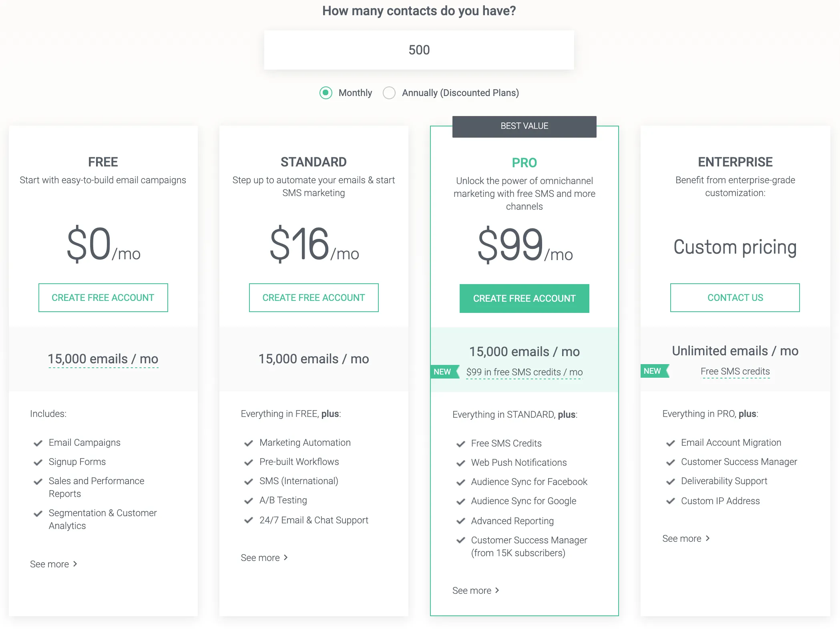This screenshot has height=629, width=840.
Task: Select Annually (Discounted Plans) radio button
Action: [389, 93]
